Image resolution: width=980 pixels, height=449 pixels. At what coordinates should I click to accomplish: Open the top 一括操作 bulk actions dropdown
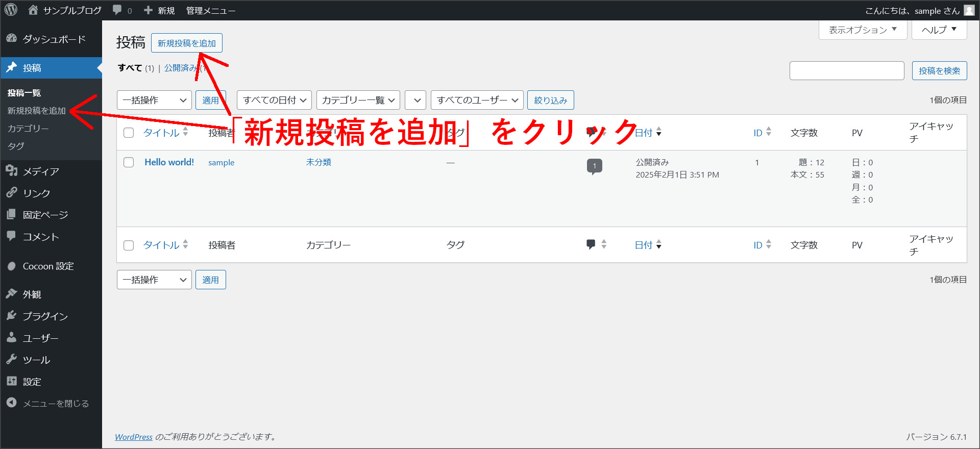tap(154, 100)
